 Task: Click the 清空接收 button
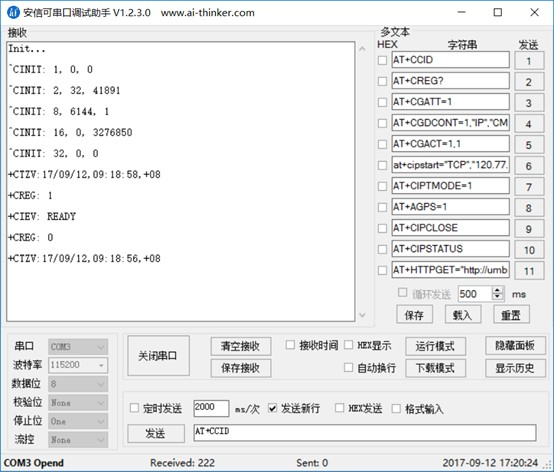click(241, 346)
